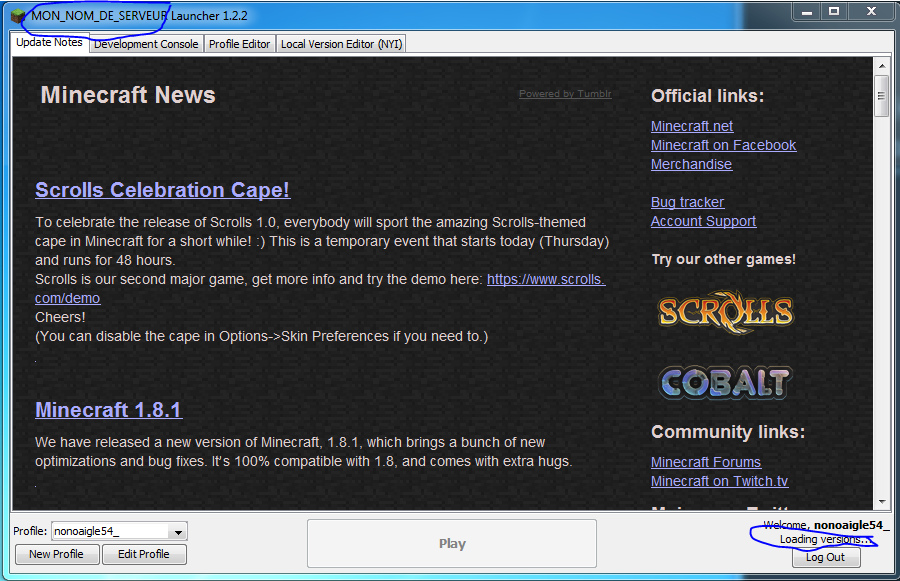Click the Community links: heading

[x=728, y=432]
